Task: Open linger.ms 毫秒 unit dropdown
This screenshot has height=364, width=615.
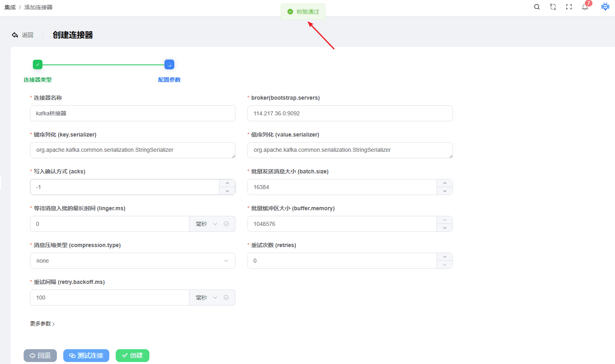Action: [206, 224]
